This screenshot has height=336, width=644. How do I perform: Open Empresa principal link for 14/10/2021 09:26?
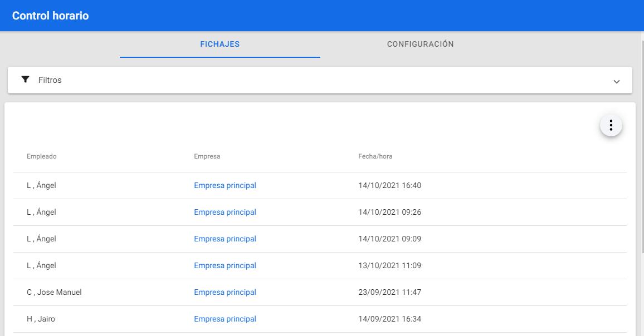coord(225,212)
